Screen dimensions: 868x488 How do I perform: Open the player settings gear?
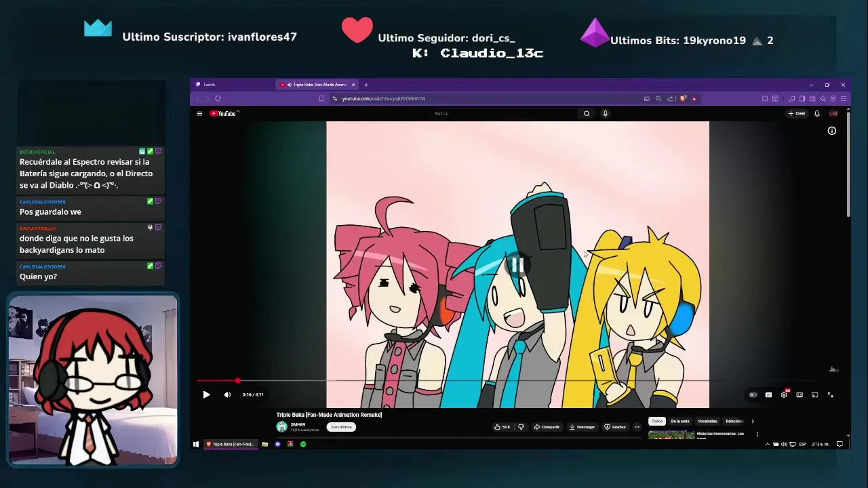[x=784, y=394]
